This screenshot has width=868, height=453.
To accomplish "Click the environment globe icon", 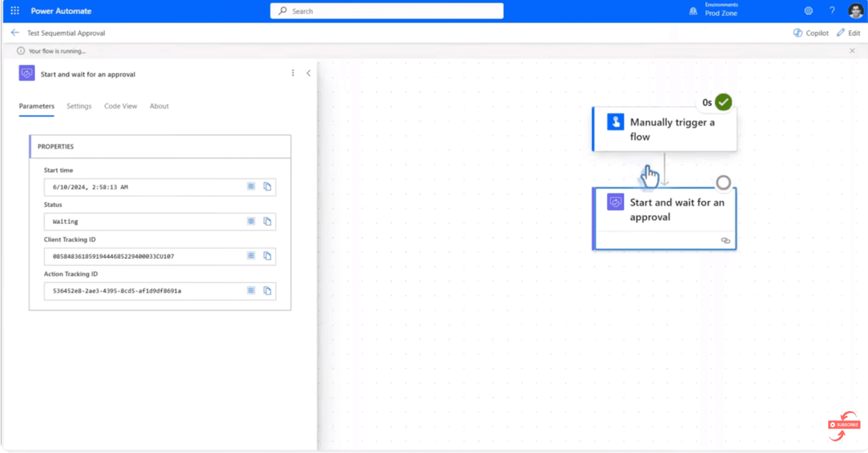I will coord(693,11).
